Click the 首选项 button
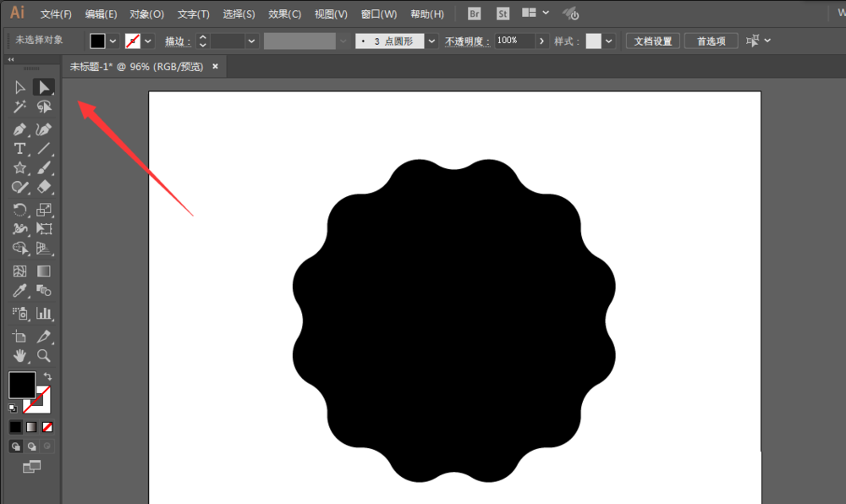The image size is (846, 504). [711, 41]
